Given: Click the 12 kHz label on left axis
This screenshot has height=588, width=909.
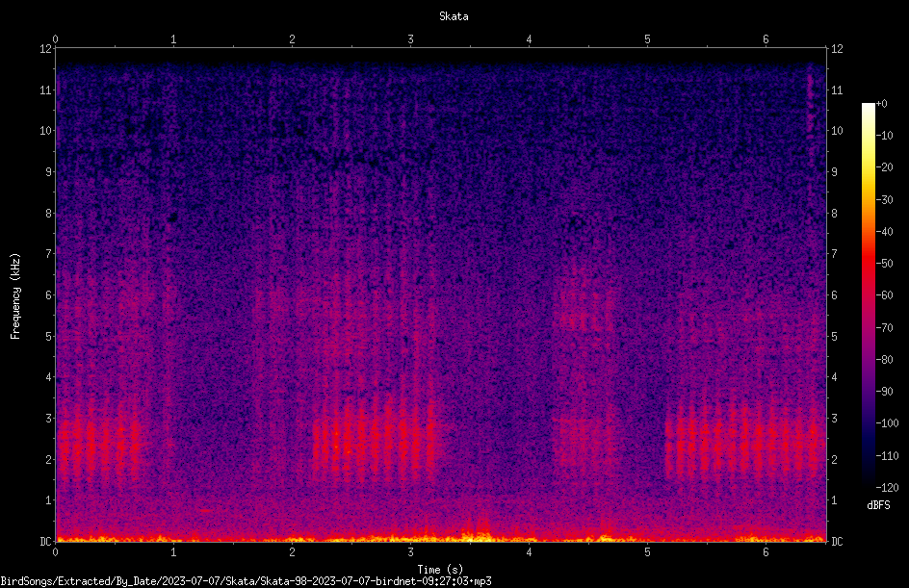Looking at the screenshot, I should [45, 49].
